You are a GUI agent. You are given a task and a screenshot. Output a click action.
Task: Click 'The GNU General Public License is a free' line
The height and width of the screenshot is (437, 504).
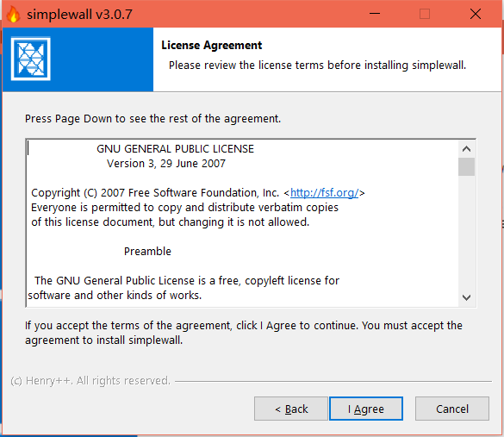point(187,281)
